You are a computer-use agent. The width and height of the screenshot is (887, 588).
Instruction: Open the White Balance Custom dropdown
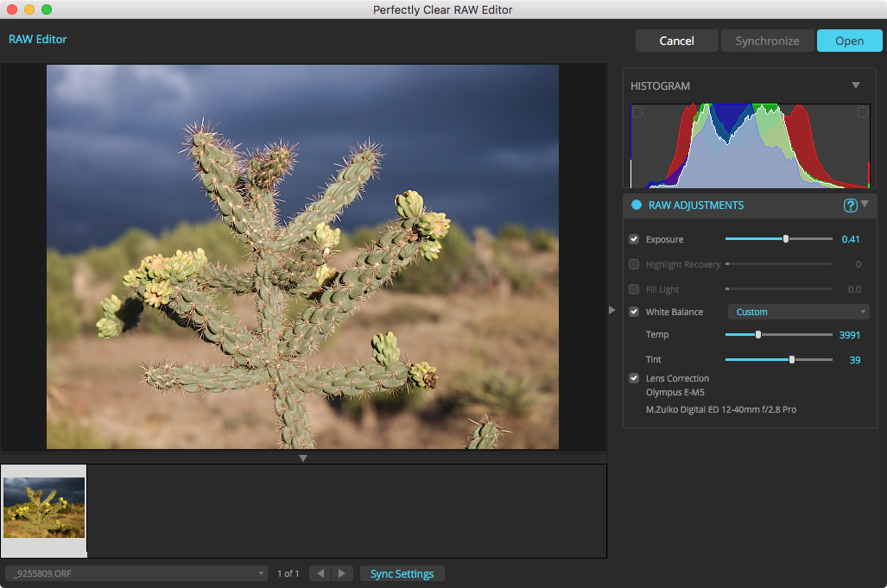(798, 312)
